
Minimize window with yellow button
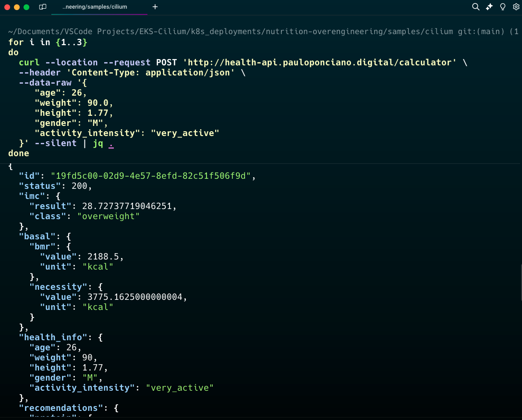coord(17,7)
